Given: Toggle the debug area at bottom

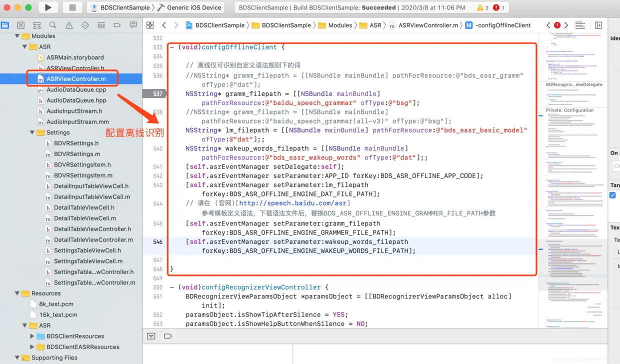Looking at the screenshot, I should coord(151,336).
